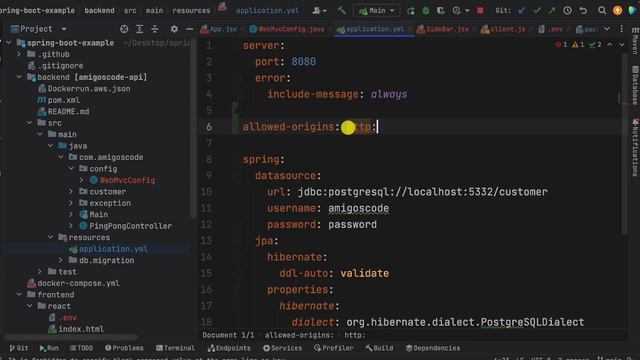Stop the running application with red square
The image size is (640, 360).
(x=480, y=11)
